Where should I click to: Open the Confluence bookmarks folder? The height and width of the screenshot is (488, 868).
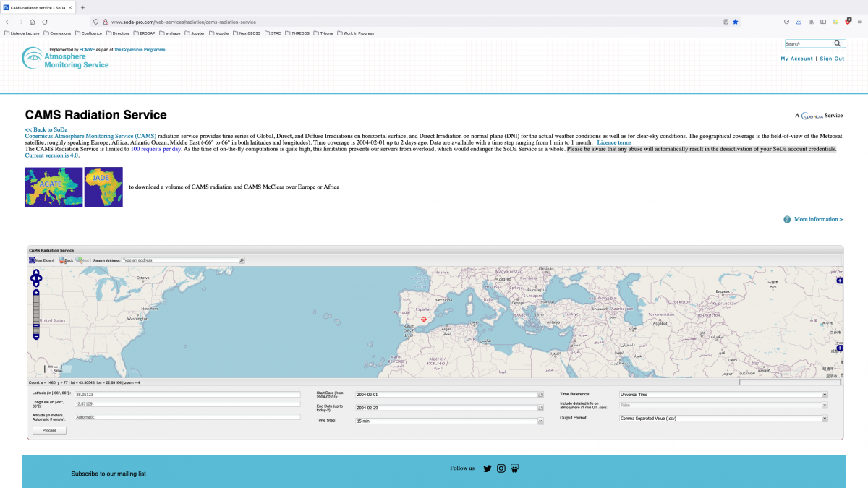89,33
